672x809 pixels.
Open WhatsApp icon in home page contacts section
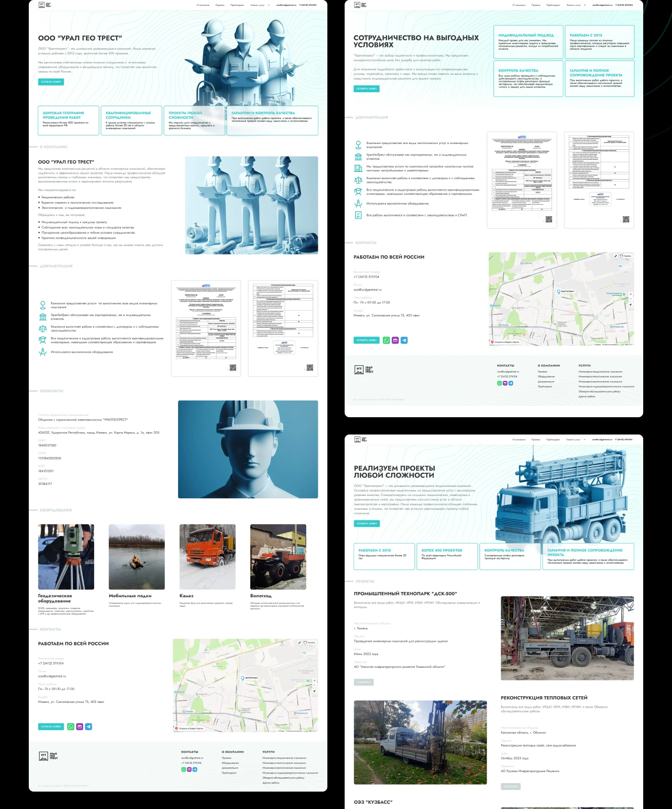[x=71, y=726]
